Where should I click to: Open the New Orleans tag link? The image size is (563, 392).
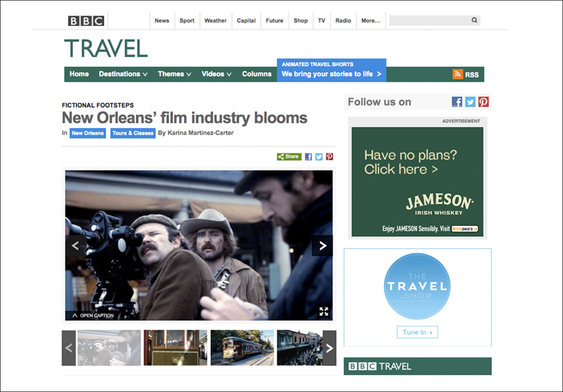[87, 133]
